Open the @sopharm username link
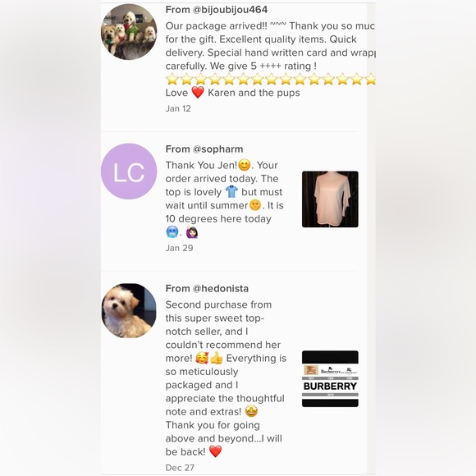This screenshot has height=476, width=476. (x=217, y=149)
